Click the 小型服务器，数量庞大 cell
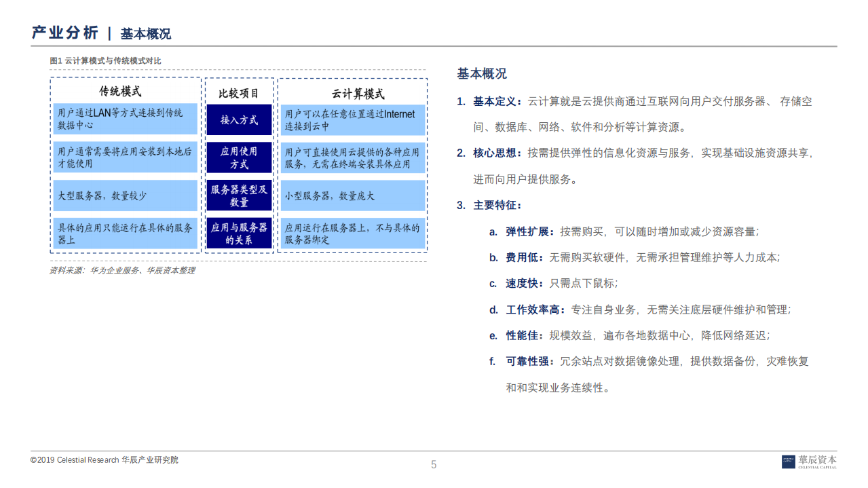Screen dimensions: 868x488 (x=353, y=195)
